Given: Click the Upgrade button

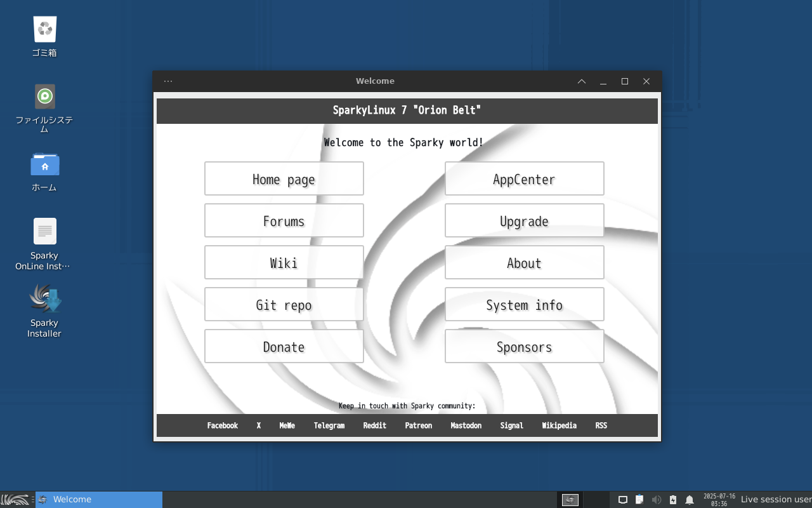Looking at the screenshot, I should 525,220.
